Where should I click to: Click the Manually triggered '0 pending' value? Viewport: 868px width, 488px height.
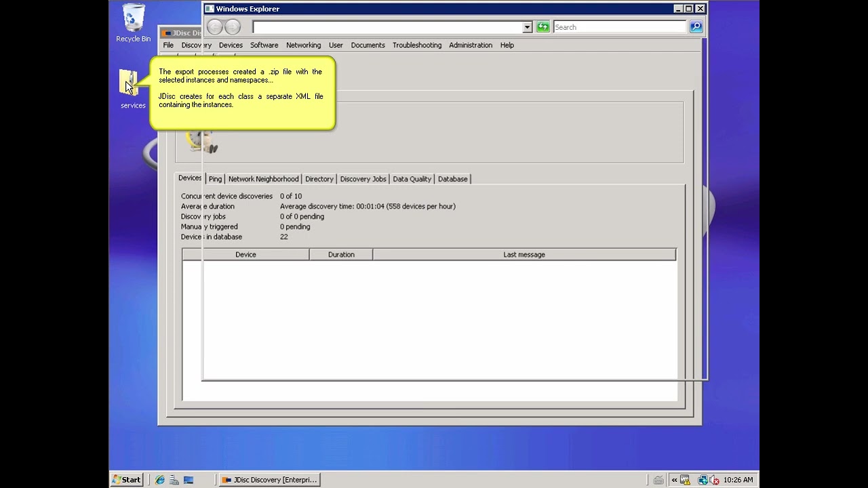295,227
